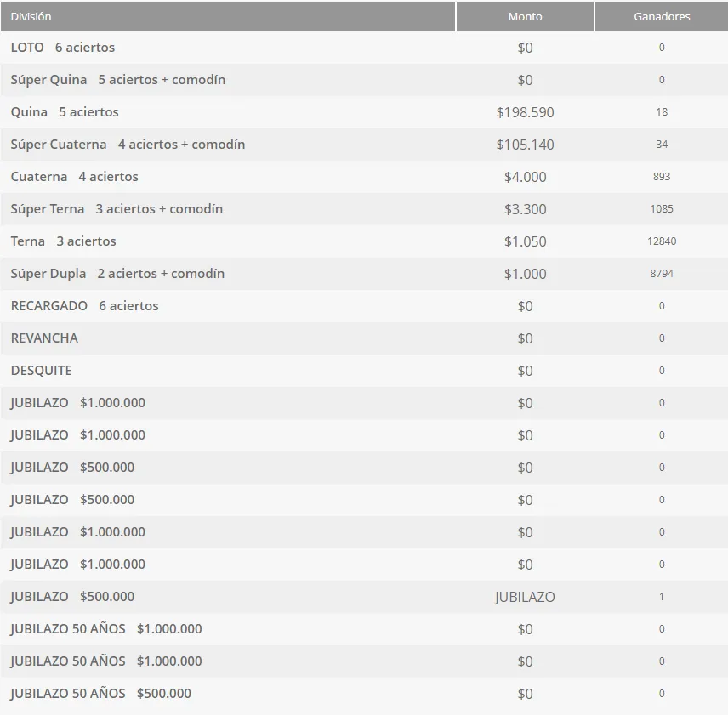Select the JUBILAZO 50 AÑOS $500.000 label
The image size is (728, 715).
(101, 694)
